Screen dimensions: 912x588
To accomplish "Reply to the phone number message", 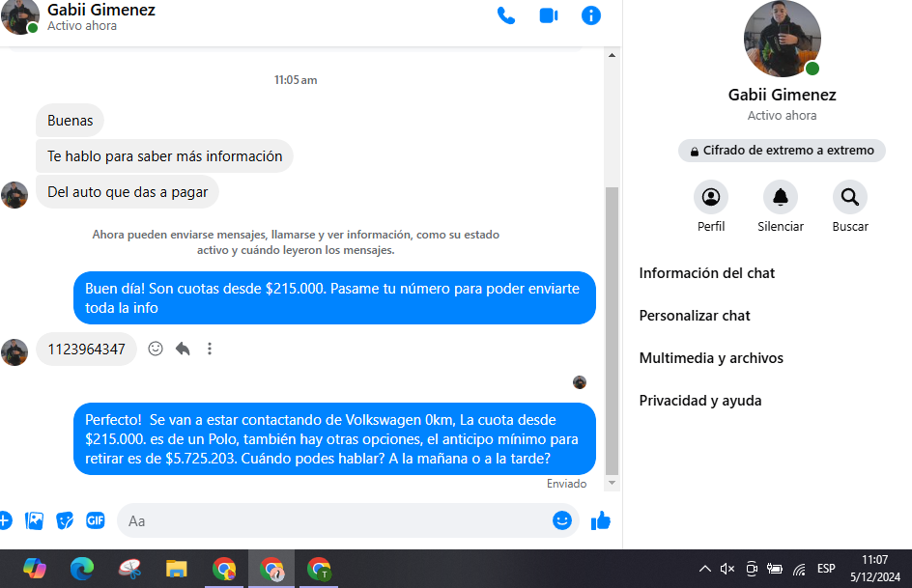I will pyautogui.click(x=183, y=350).
